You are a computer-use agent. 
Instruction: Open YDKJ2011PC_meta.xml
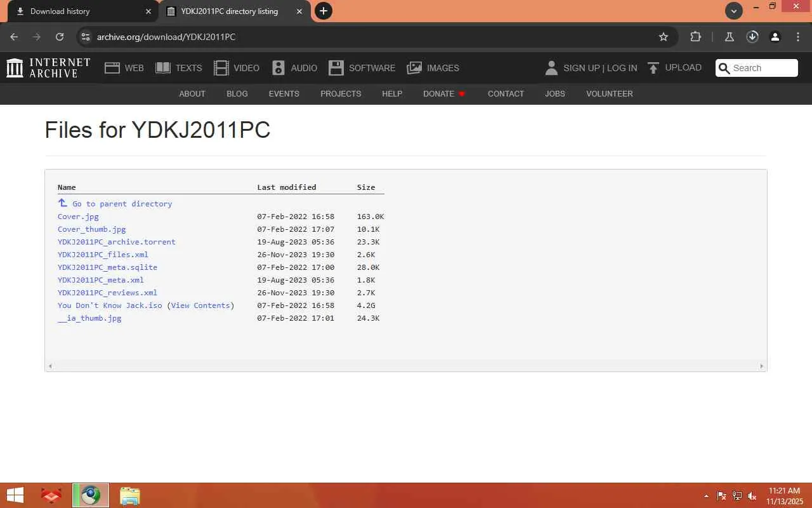101,280
